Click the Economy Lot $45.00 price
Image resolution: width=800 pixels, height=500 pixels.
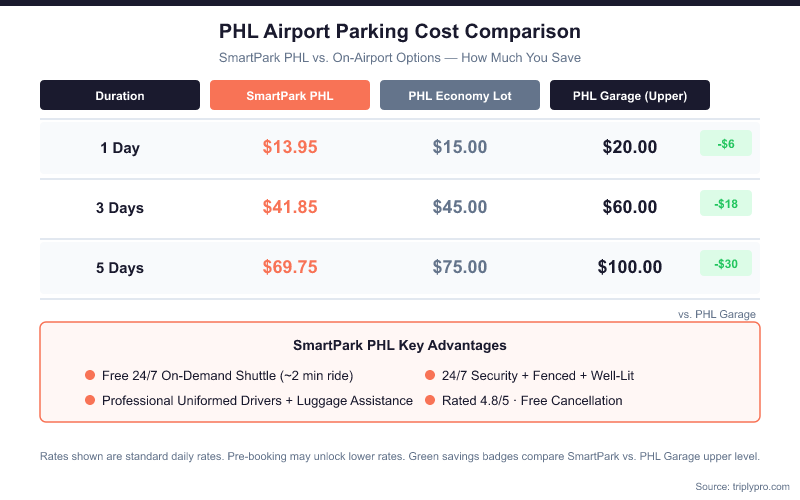[460, 207]
